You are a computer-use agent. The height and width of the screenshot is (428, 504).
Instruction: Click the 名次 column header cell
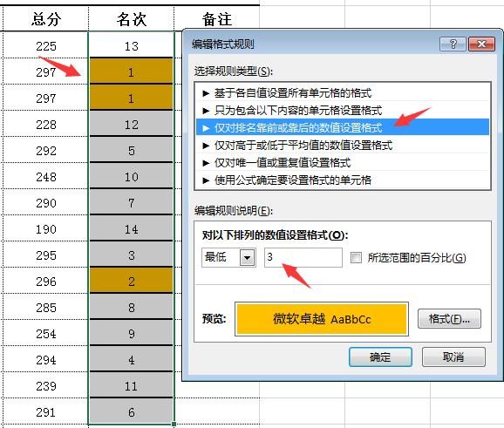click(x=131, y=18)
